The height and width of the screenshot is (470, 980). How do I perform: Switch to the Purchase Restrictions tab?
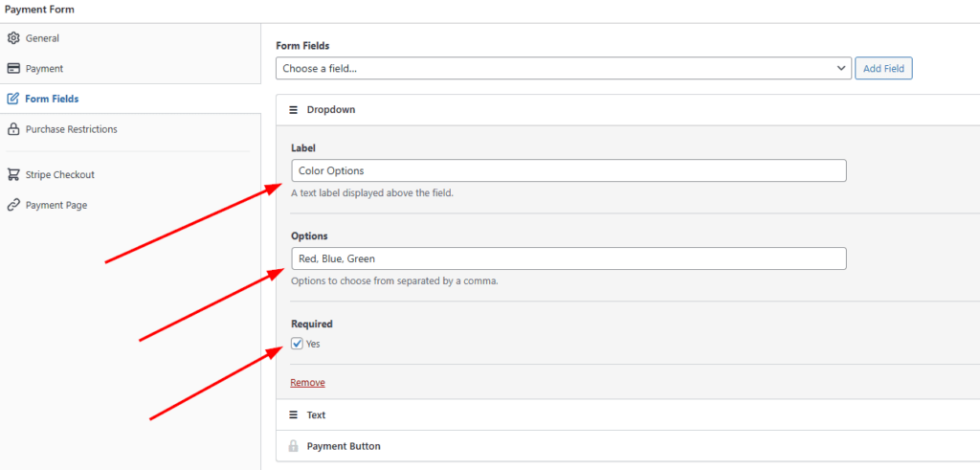point(72,129)
